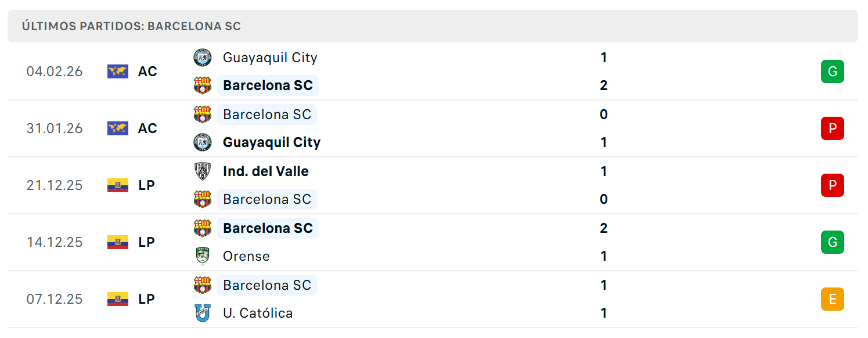Open the bold Guayaquil City team link
Viewport: 868px width, 338px height.
pos(272,142)
